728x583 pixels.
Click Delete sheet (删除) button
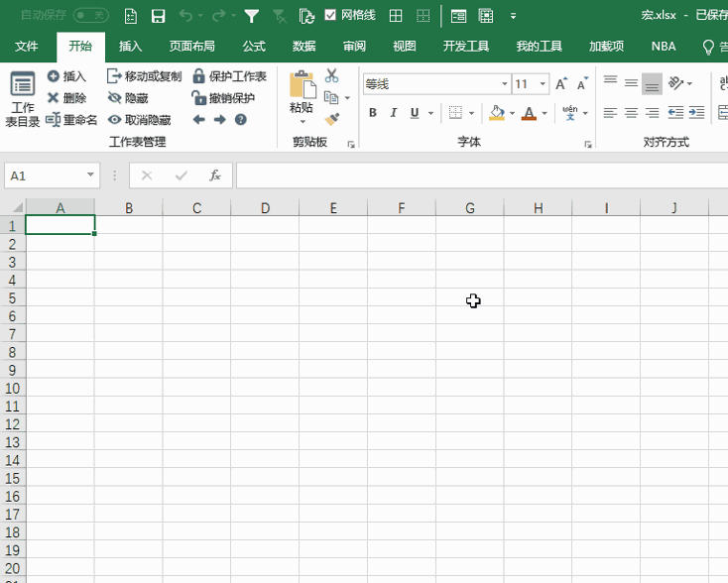click(x=66, y=98)
